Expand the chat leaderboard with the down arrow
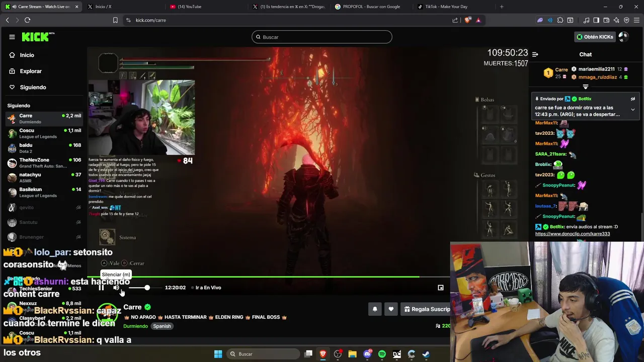The image size is (644, 362). click(585, 87)
